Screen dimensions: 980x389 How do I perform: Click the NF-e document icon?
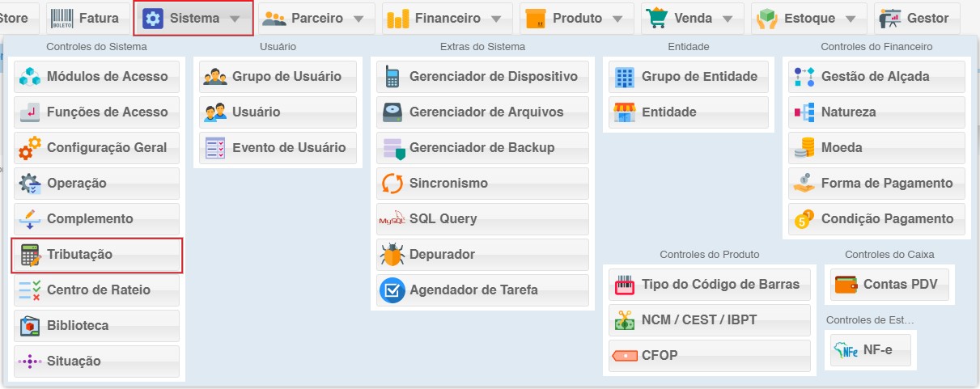click(846, 351)
